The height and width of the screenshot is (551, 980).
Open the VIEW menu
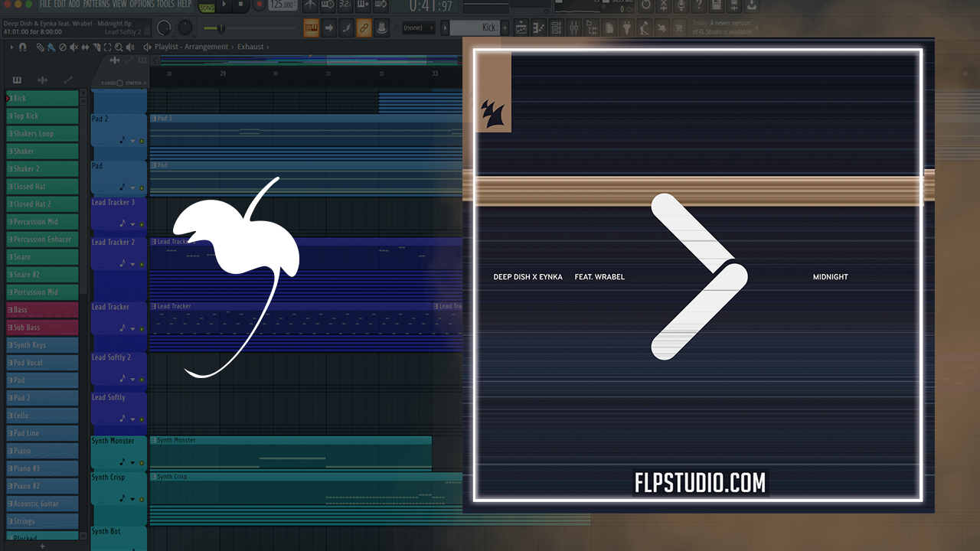[119, 4]
